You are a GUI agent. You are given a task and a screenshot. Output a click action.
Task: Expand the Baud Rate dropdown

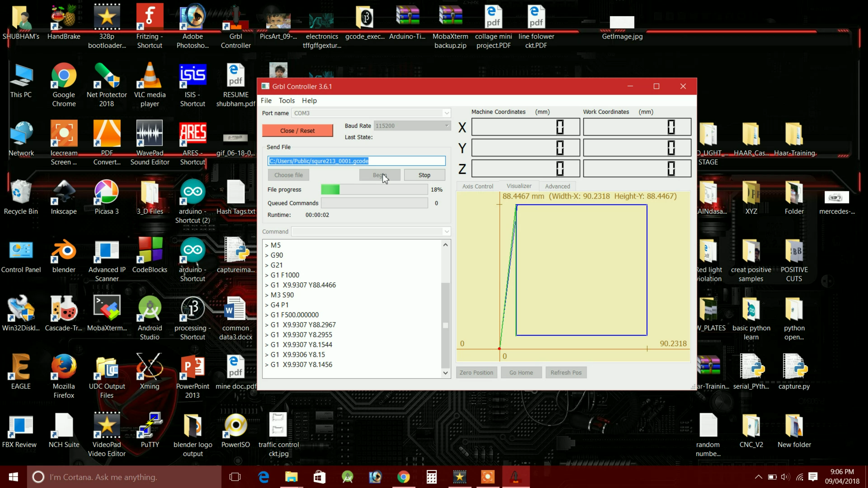446,126
